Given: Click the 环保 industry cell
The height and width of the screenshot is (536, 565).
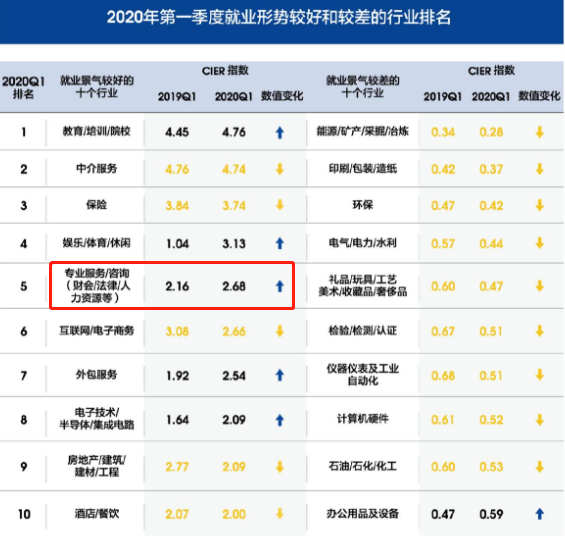Looking at the screenshot, I should coord(362,205).
